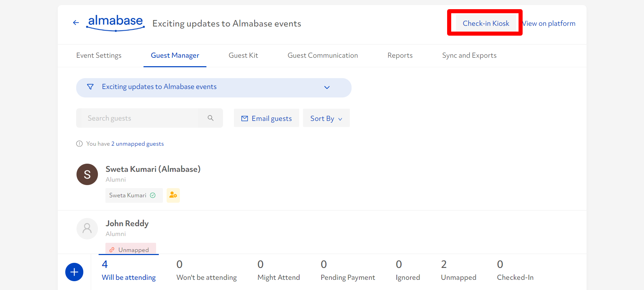Select the Won't be attending filter
This screenshot has width=644, height=290.
[206, 271]
